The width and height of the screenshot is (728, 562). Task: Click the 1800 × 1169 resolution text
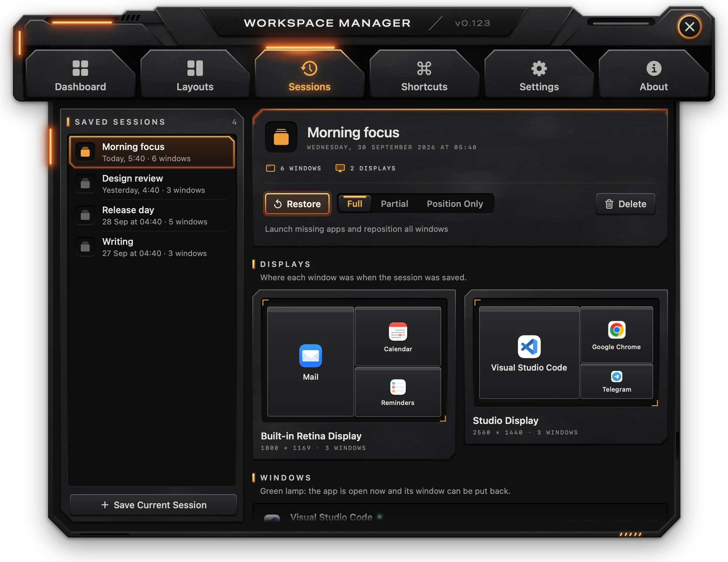[x=286, y=448]
